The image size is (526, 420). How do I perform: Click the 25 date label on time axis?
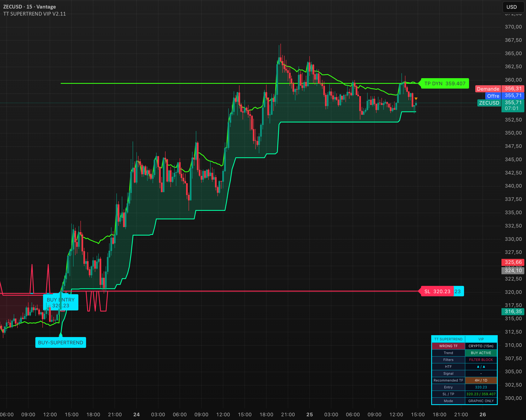tap(309, 414)
